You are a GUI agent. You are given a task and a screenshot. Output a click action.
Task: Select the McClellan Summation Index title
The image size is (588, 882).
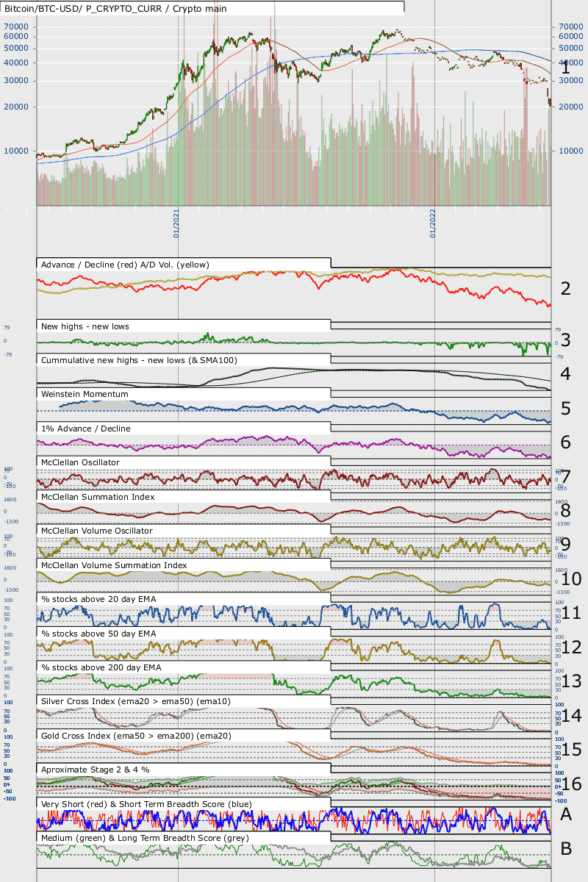(x=98, y=497)
